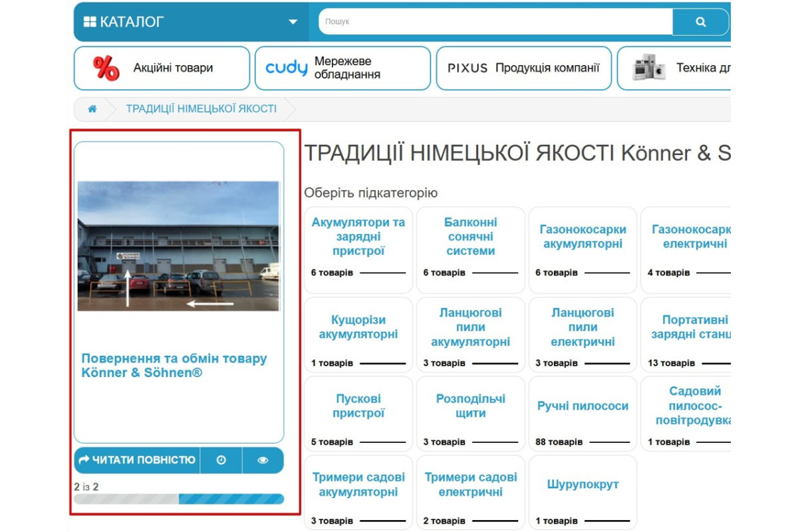
Task: Click the clock icon button
Action: (221, 460)
